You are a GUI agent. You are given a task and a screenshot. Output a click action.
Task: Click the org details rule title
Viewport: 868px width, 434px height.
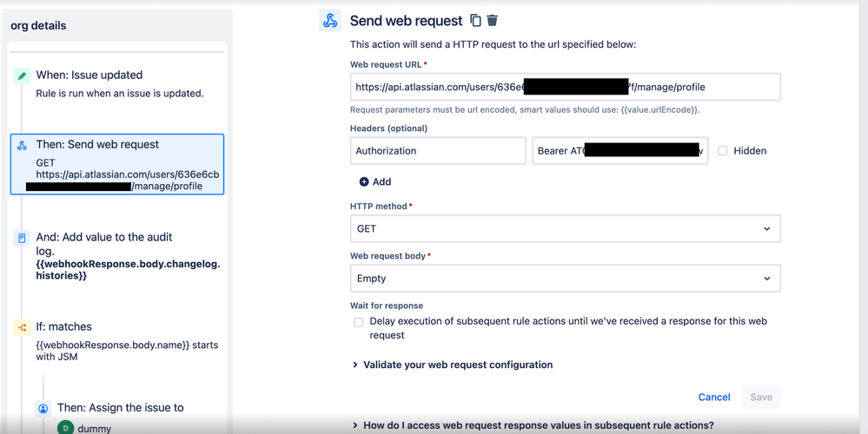coord(38,25)
